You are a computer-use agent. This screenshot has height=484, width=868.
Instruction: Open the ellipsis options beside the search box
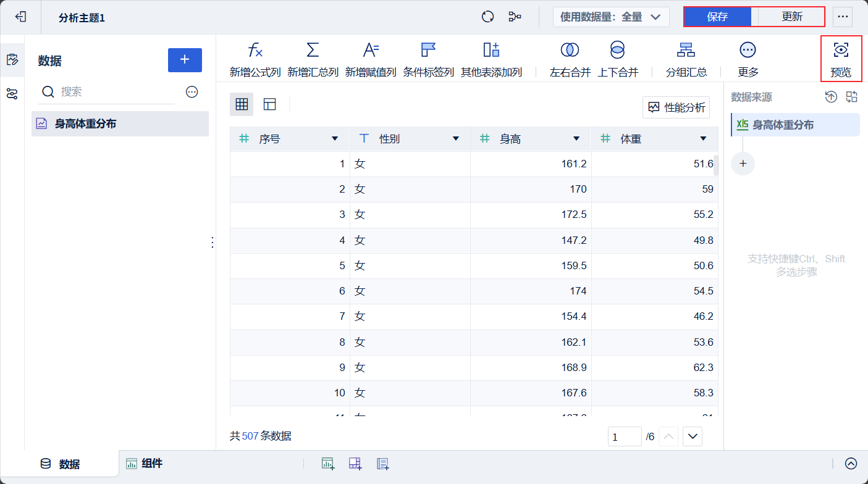(192, 92)
